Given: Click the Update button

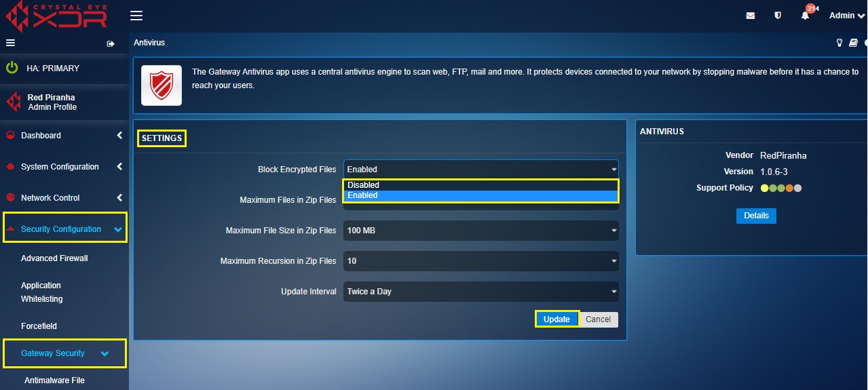Looking at the screenshot, I should click(556, 319).
